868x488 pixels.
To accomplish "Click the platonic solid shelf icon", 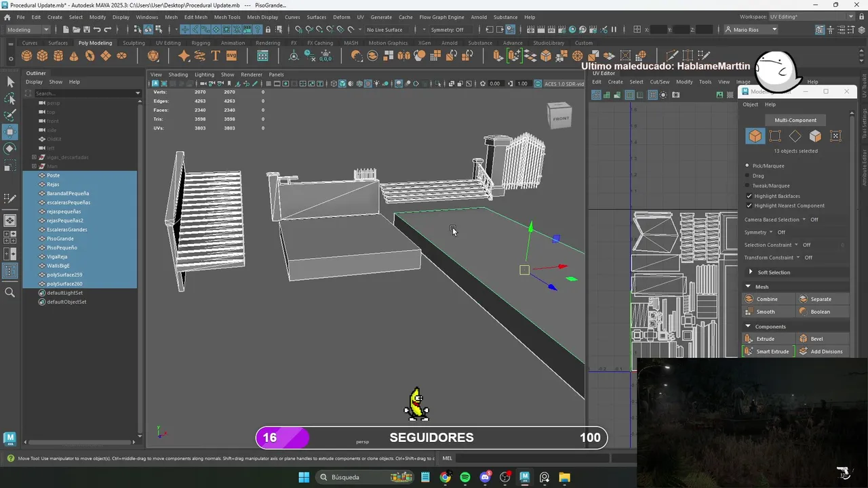I will click(x=153, y=56).
